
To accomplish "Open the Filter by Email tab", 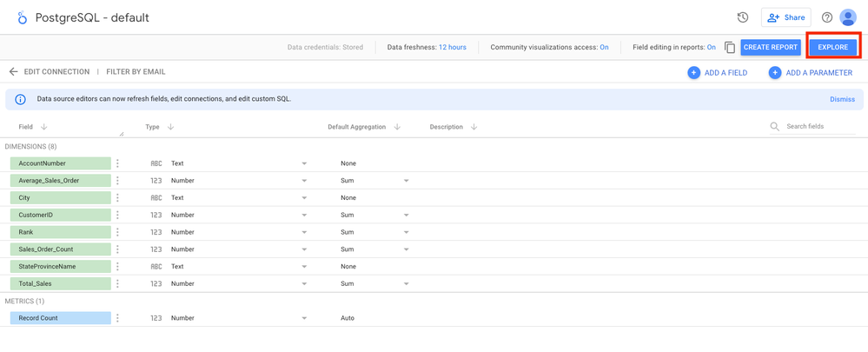I will click(136, 72).
